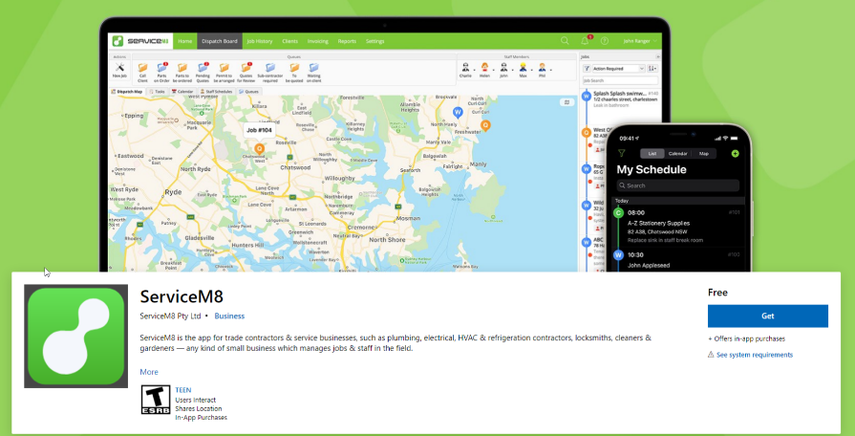Click the New Job tools icon
855x436 pixels.
pos(120,71)
